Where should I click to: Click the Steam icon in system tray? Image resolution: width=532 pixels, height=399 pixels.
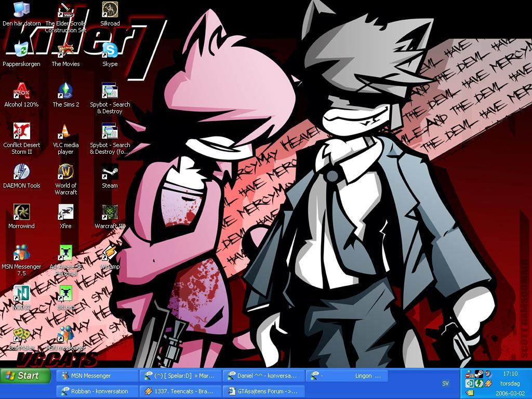(x=478, y=374)
